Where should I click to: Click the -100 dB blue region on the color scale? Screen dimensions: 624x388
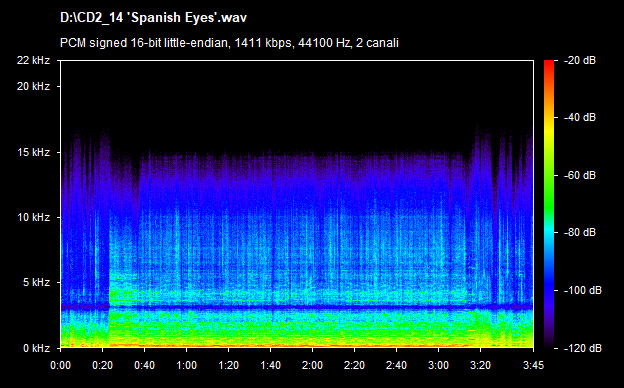[549, 291]
